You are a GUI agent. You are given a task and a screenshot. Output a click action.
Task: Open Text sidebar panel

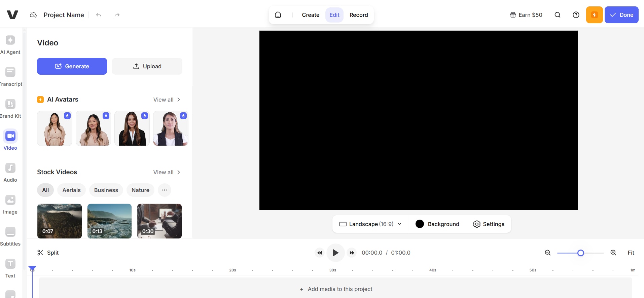pos(10,269)
